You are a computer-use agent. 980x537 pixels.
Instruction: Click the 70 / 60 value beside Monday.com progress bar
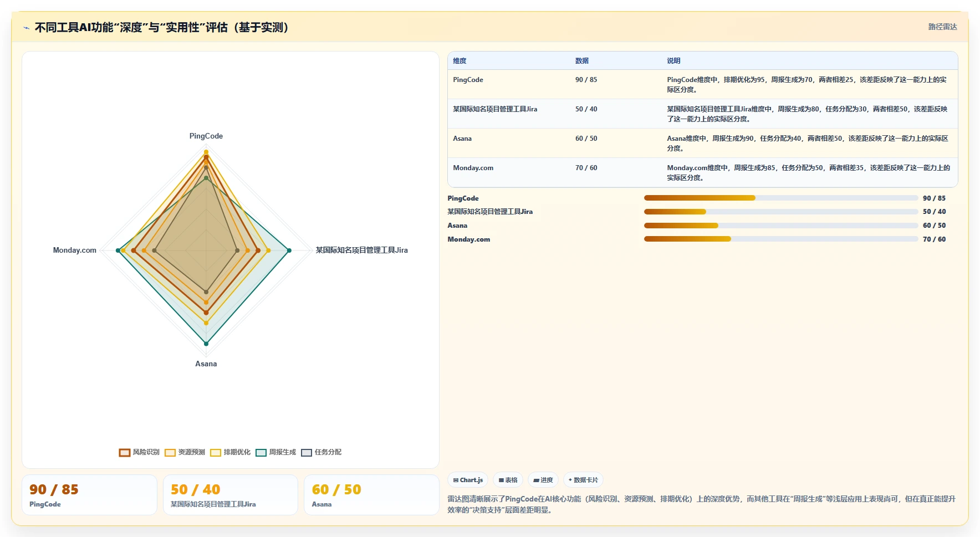[934, 239]
